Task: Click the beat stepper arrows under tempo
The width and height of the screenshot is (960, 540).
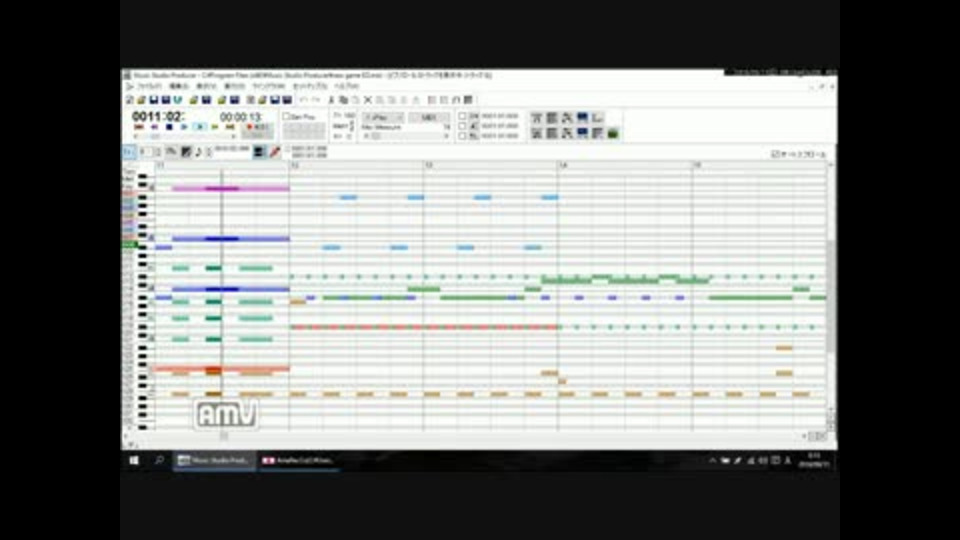Action: click(x=351, y=126)
